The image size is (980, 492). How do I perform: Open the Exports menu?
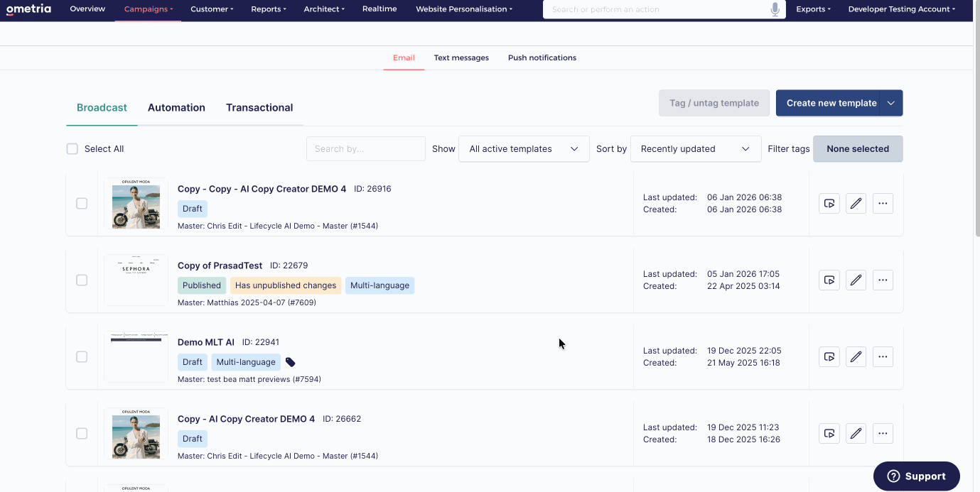tap(814, 9)
